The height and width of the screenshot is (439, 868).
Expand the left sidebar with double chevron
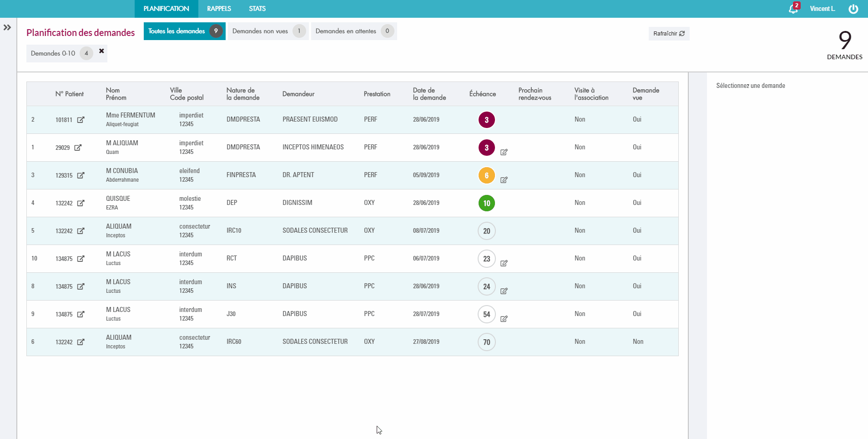7,27
